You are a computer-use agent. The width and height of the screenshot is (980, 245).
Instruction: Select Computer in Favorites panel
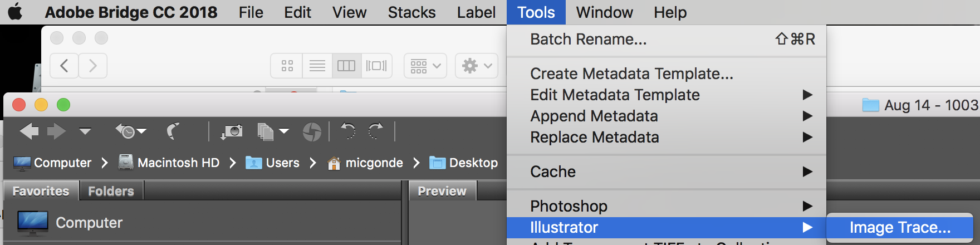click(89, 223)
